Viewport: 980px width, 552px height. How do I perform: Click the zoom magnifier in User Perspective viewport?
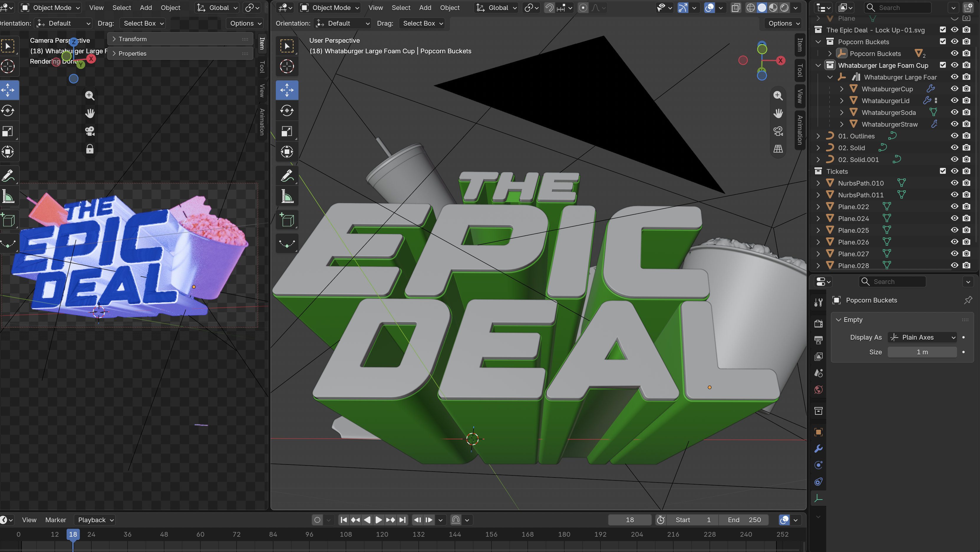[x=778, y=95]
